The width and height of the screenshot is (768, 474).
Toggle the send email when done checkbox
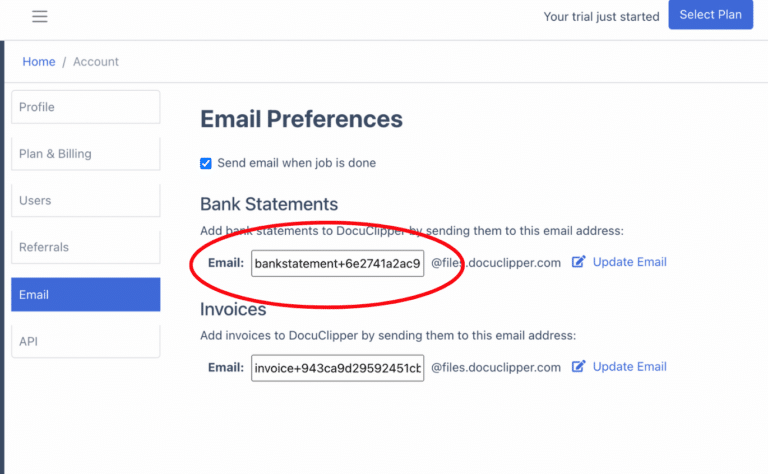206,163
